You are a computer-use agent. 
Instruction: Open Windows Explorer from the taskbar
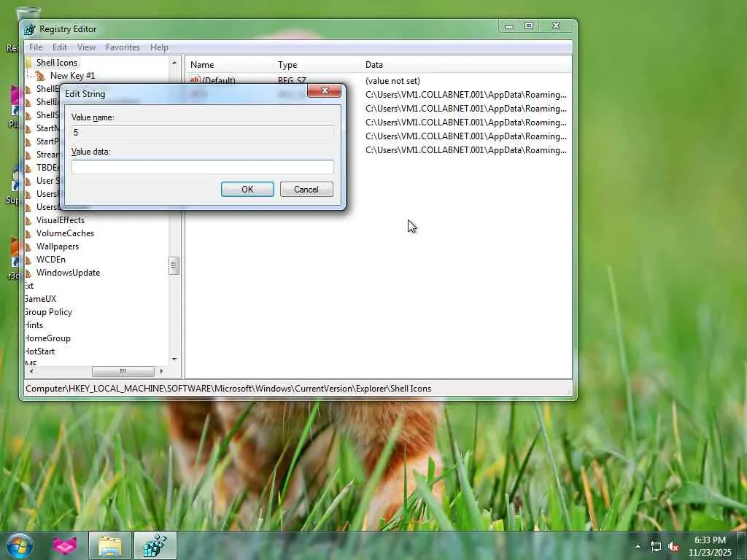pyautogui.click(x=110, y=545)
